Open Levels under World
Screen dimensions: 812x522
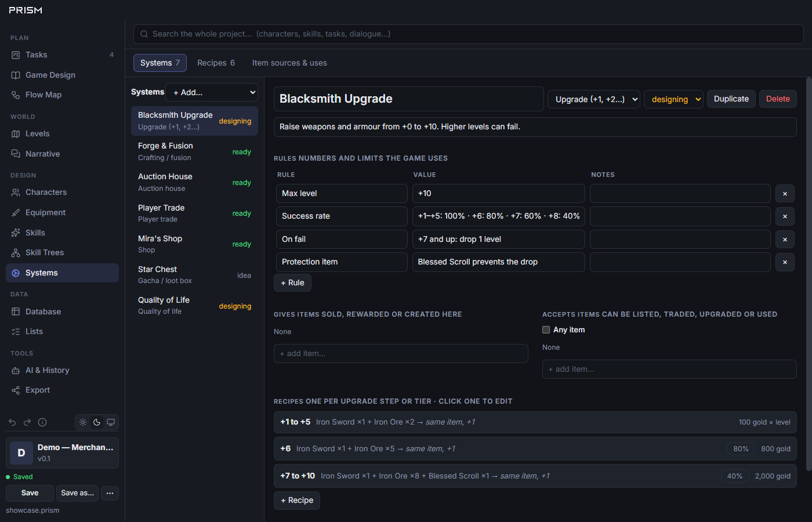click(x=62, y=133)
